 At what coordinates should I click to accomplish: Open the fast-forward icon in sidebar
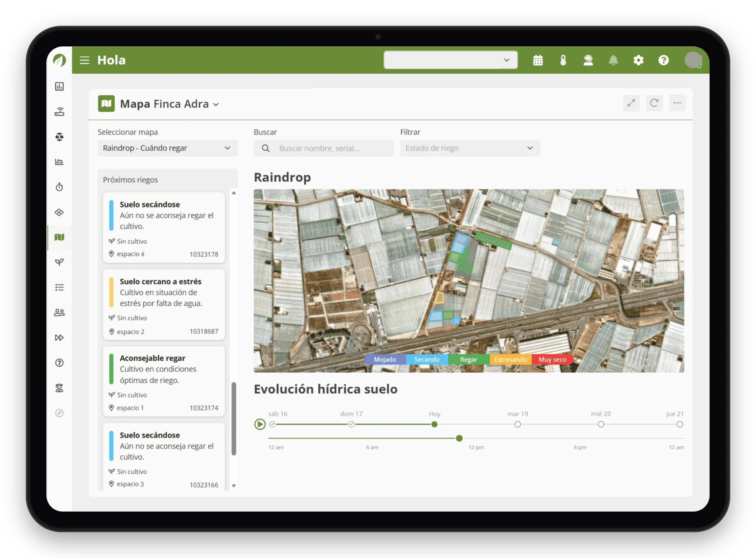pyautogui.click(x=59, y=338)
